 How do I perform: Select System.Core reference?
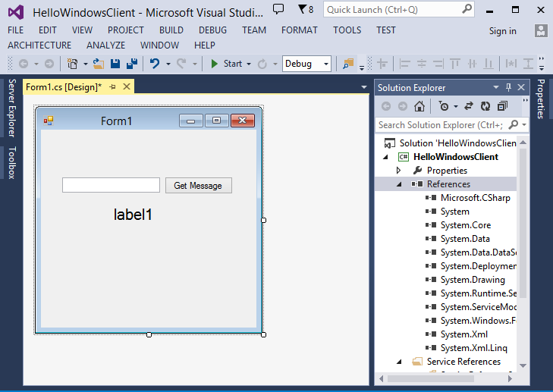[x=466, y=225]
